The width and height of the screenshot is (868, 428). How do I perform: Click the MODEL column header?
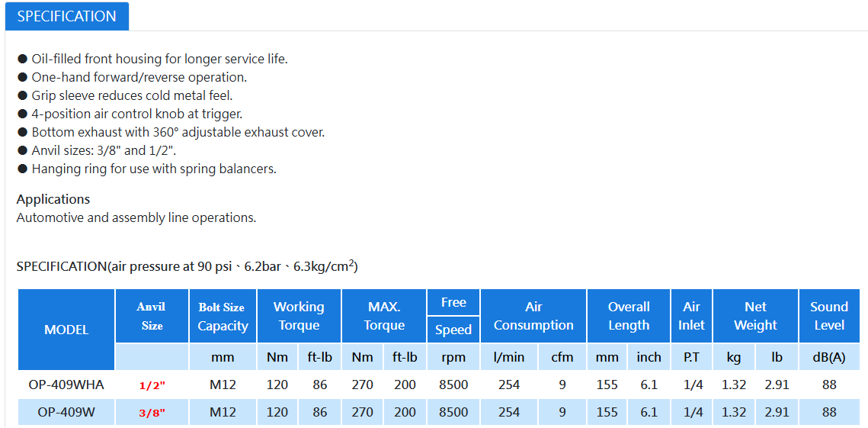(x=66, y=330)
